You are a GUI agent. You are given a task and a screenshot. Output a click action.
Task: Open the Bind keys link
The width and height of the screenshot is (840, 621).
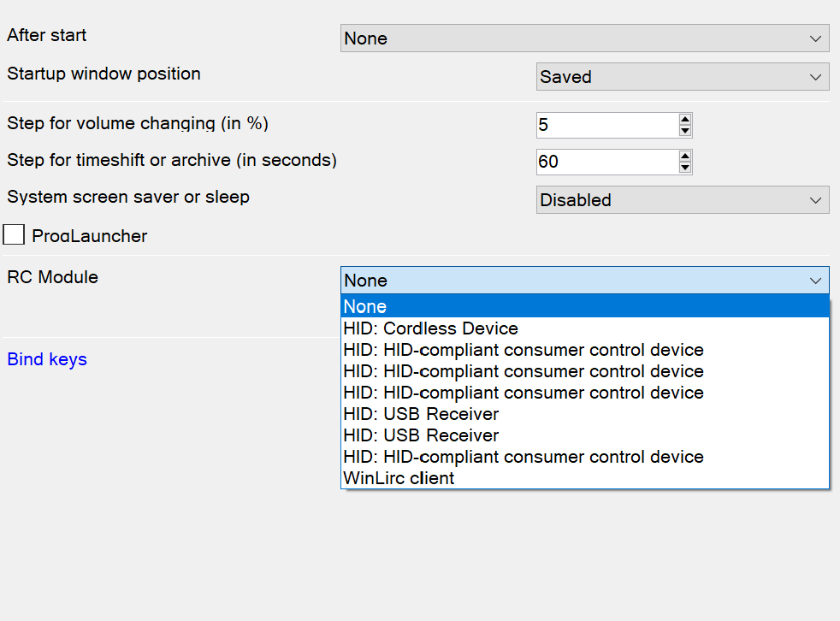[47, 359]
